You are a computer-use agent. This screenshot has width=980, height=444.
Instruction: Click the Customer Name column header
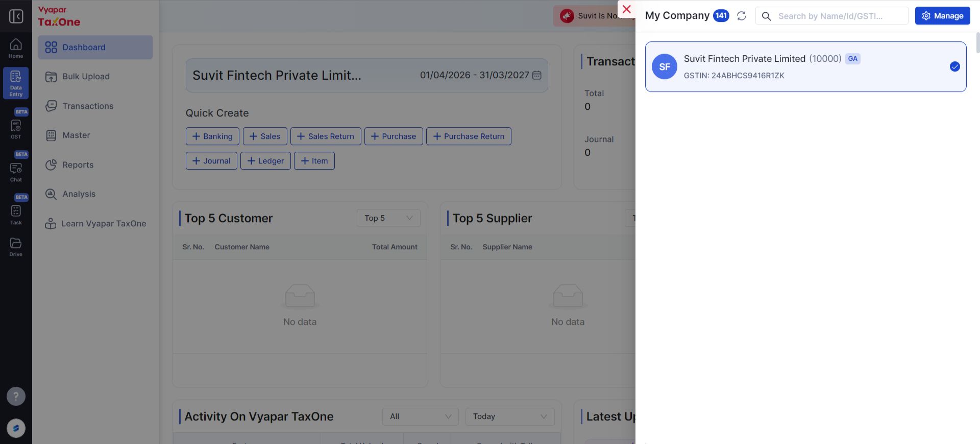[x=242, y=247]
